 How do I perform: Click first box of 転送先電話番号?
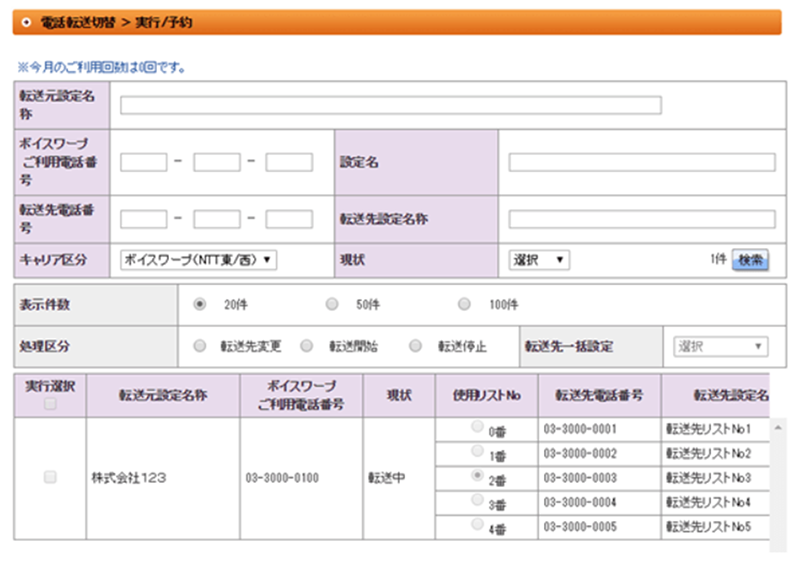coord(144,219)
